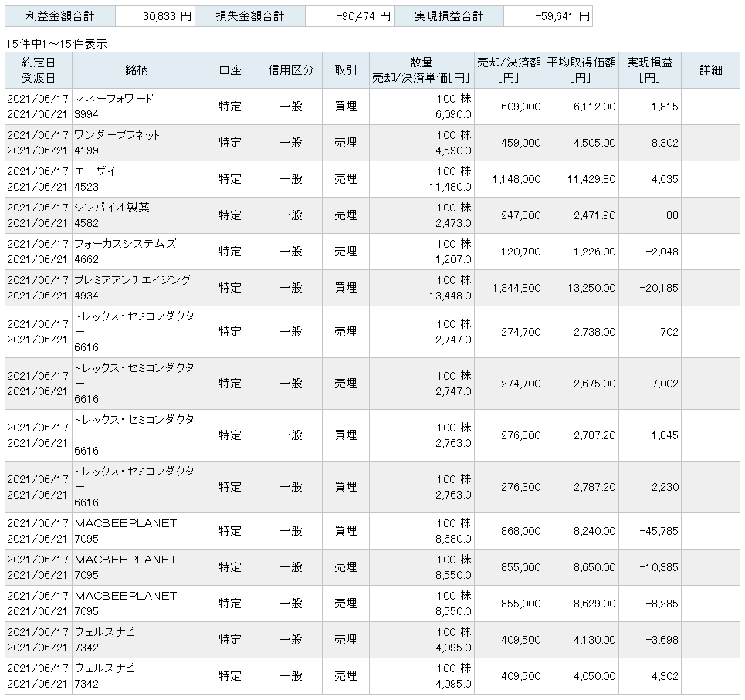Click the 数量 売却/決済単価 column header
Screen dimensions: 745x700
(x=422, y=70)
